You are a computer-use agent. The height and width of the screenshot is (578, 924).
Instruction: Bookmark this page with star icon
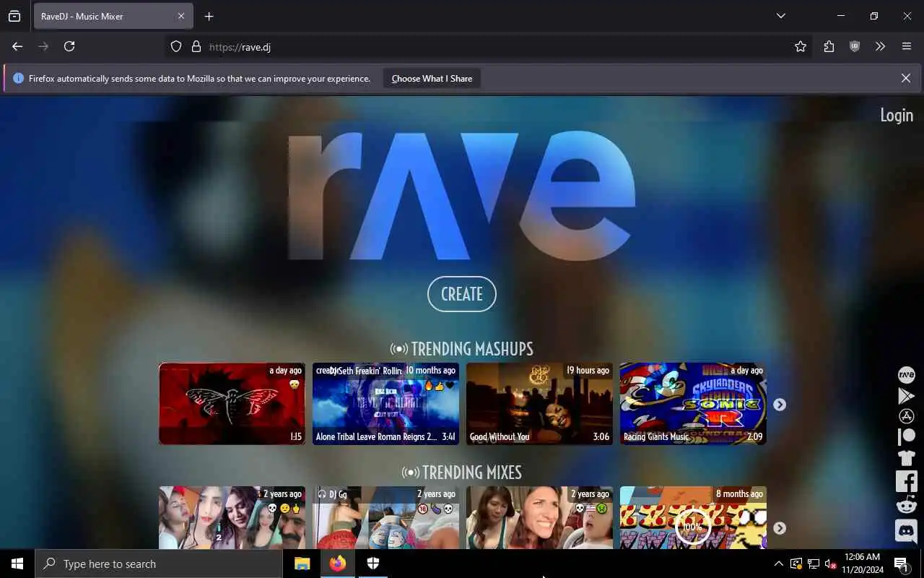(x=801, y=46)
